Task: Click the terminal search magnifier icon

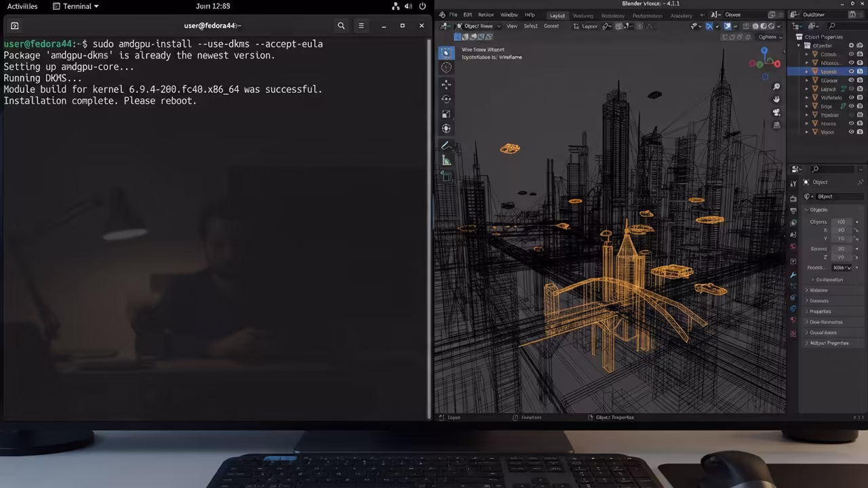Action: click(x=341, y=26)
